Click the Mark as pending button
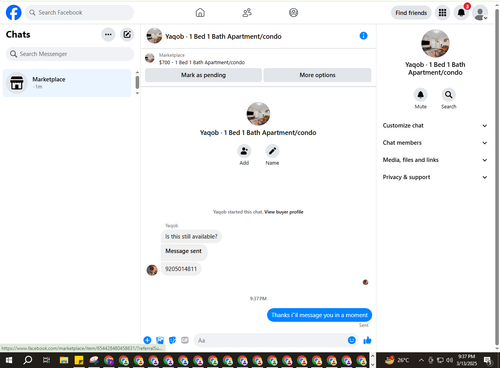The height and width of the screenshot is (368, 500). click(203, 75)
